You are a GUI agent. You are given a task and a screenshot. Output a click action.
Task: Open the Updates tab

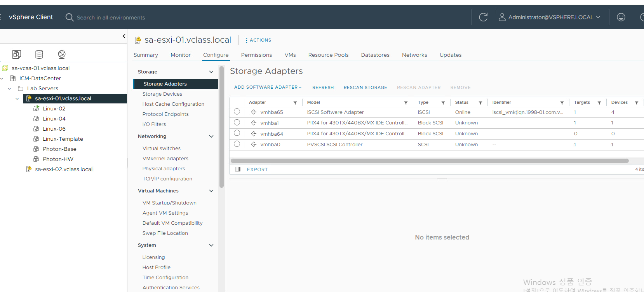tap(451, 55)
